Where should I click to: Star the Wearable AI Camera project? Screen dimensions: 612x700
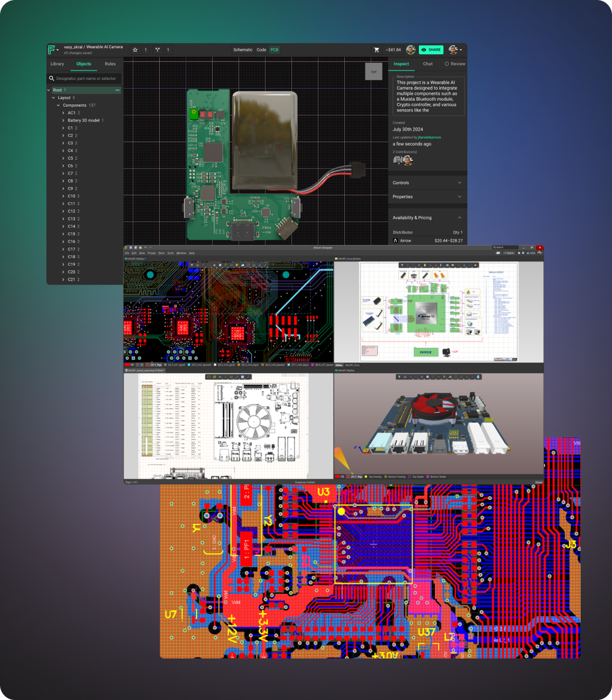[135, 50]
